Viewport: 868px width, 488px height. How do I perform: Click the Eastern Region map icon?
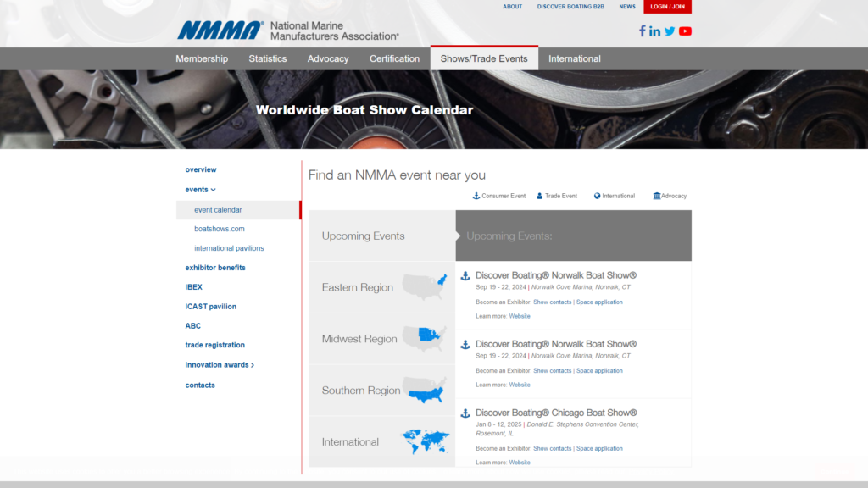(x=425, y=286)
